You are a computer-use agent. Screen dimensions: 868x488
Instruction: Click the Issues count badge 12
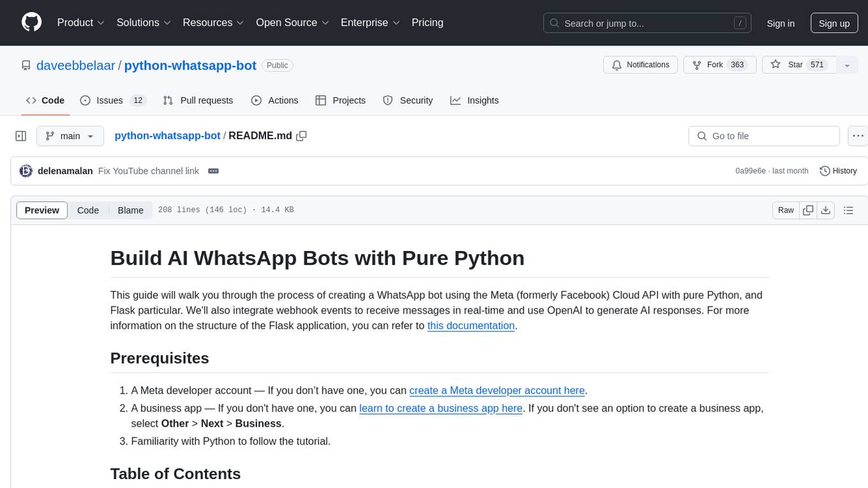click(138, 100)
